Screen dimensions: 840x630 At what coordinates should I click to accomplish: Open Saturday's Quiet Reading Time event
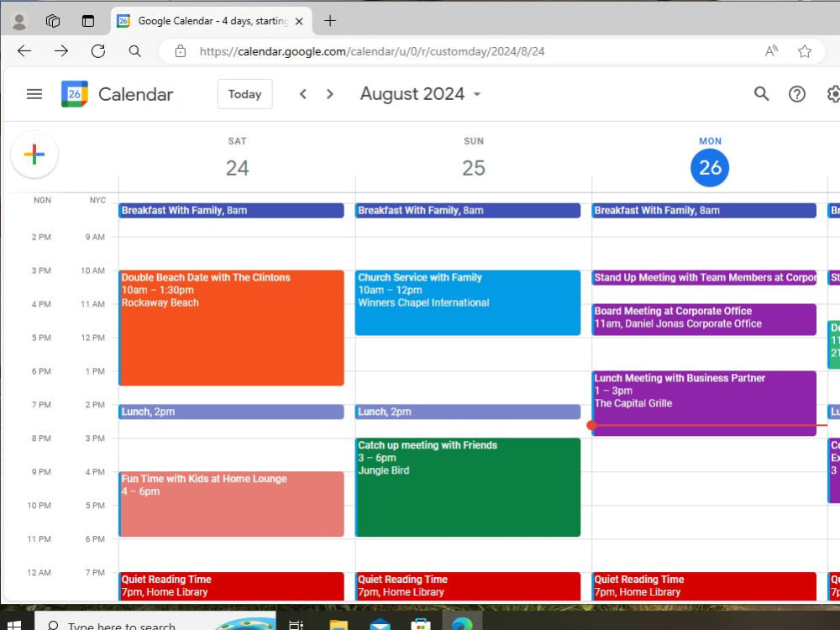(231, 586)
